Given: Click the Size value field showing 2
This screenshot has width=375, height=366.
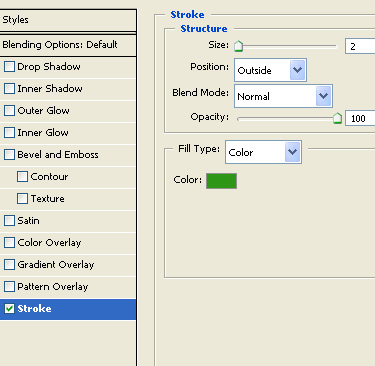Looking at the screenshot, I should [360, 46].
